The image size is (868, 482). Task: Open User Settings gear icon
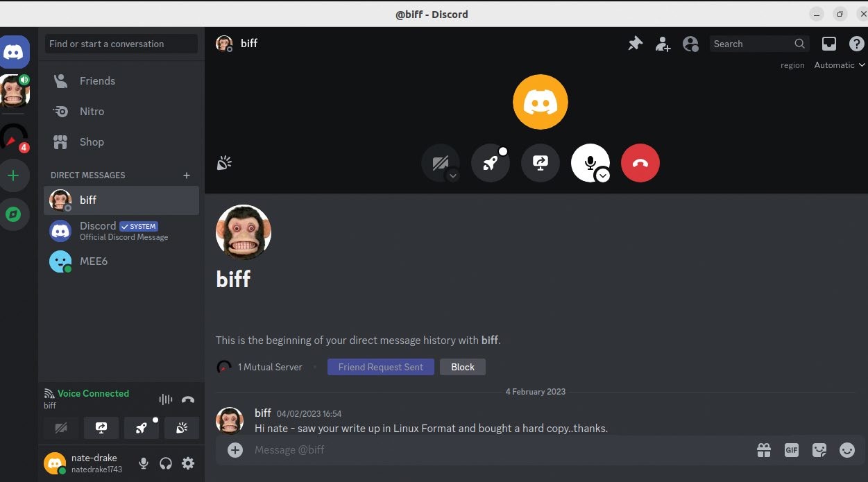click(188, 463)
